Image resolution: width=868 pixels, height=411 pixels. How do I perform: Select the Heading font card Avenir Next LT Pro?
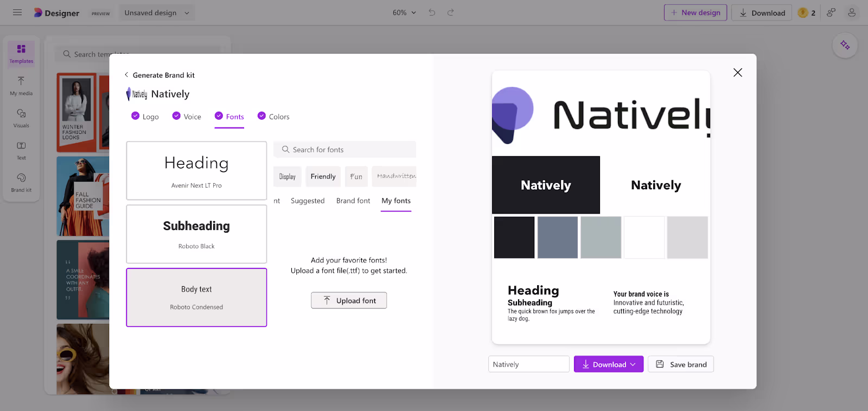(196, 171)
